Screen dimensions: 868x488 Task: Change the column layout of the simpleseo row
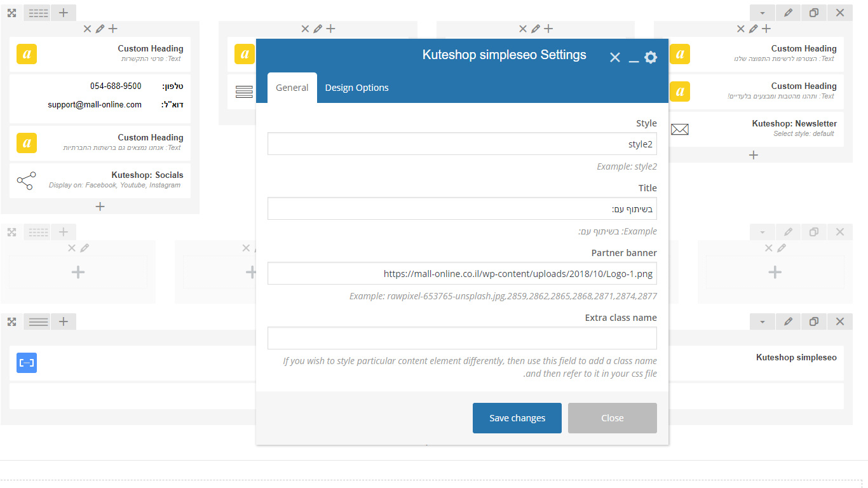pyautogui.click(x=37, y=322)
